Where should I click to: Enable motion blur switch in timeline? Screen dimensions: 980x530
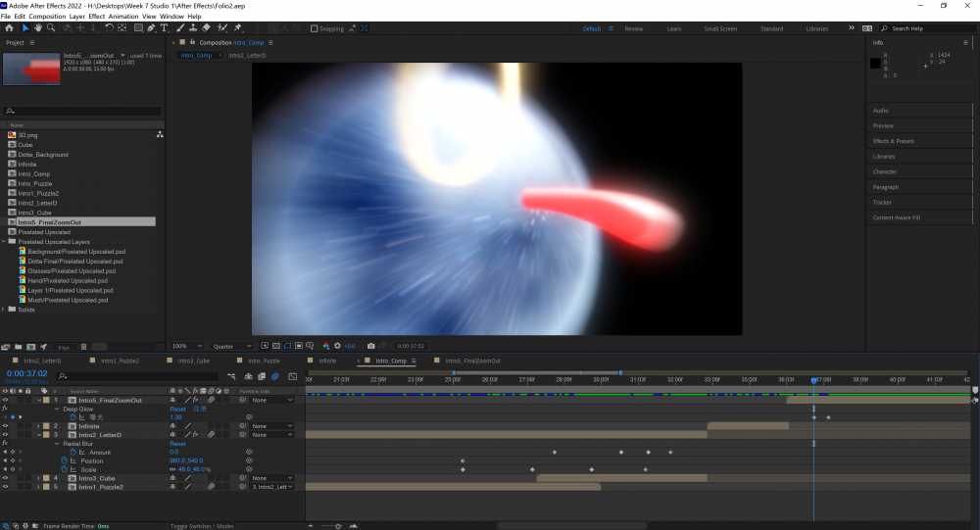pos(275,376)
